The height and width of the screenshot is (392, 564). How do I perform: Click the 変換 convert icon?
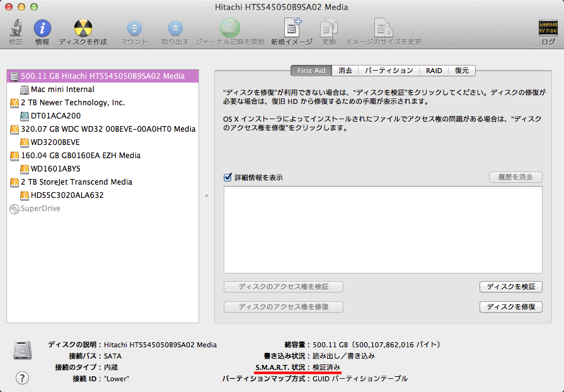(328, 28)
